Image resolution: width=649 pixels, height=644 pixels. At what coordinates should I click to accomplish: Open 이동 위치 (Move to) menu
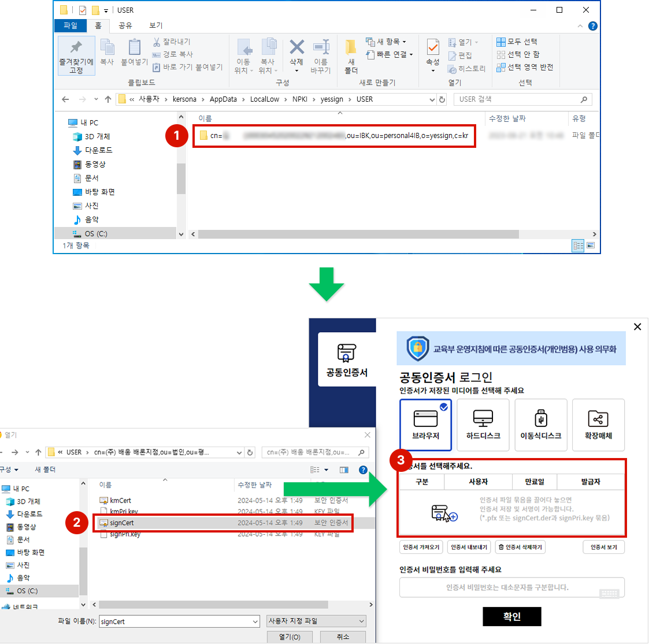(243, 57)
